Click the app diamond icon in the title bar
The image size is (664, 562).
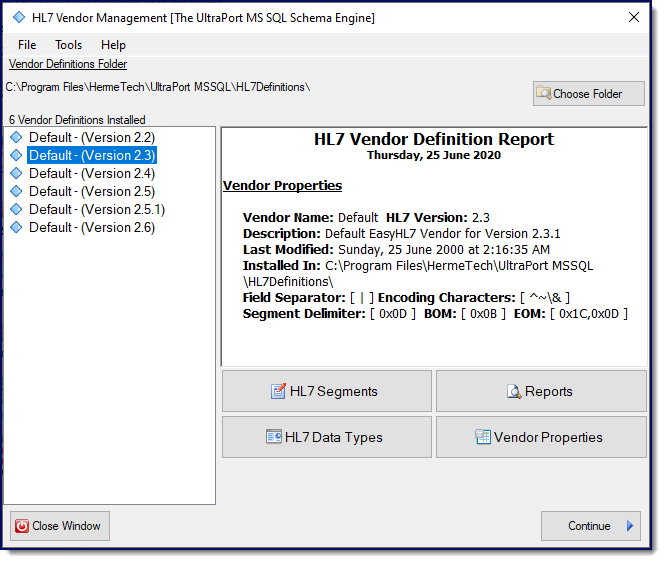click(x=19, y=17)
